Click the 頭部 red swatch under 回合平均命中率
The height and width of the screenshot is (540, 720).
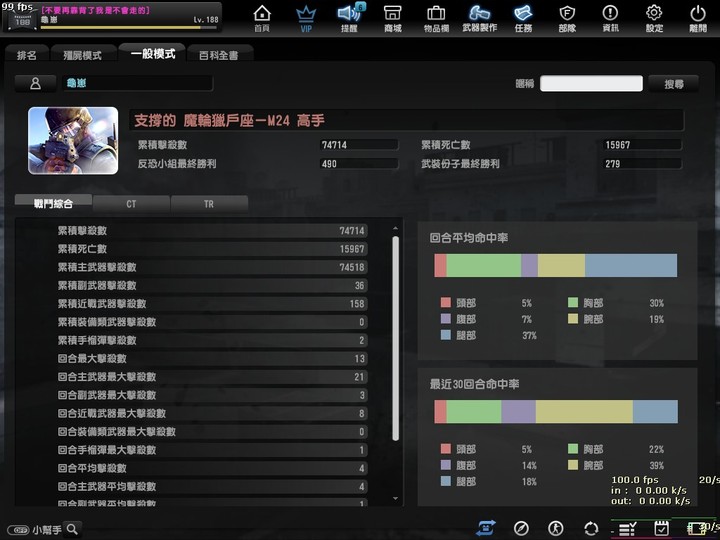coord(445,302)
